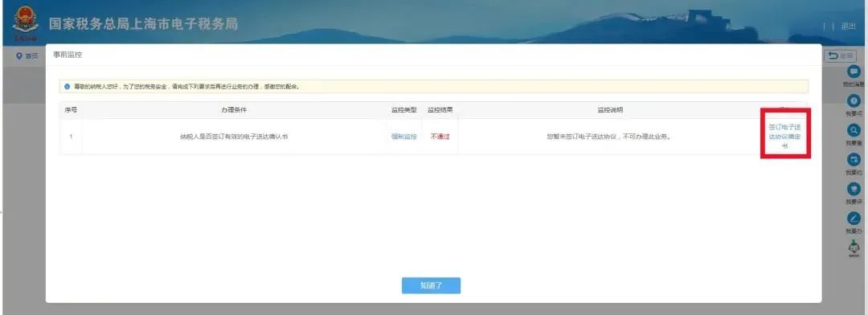Screen dimensions: 868x315
Task: Open the 签订电子送达协议确定书 link
Action: point(784,136)
